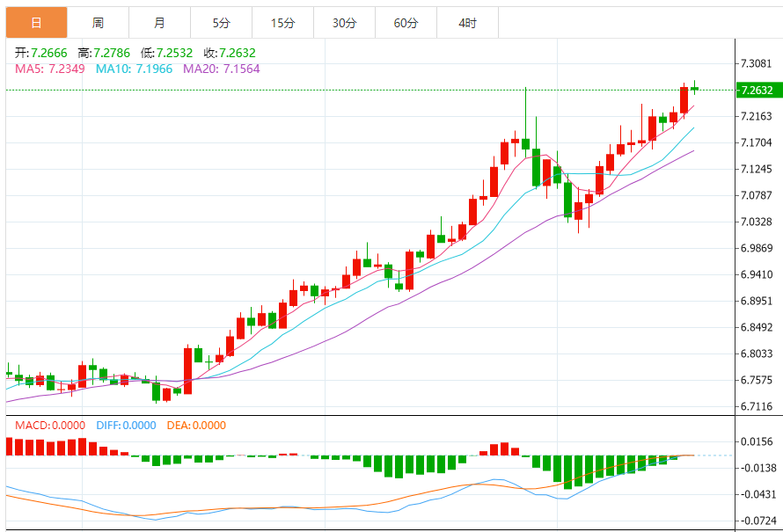Click the close price 收:7.2632

tap(230, 53)
